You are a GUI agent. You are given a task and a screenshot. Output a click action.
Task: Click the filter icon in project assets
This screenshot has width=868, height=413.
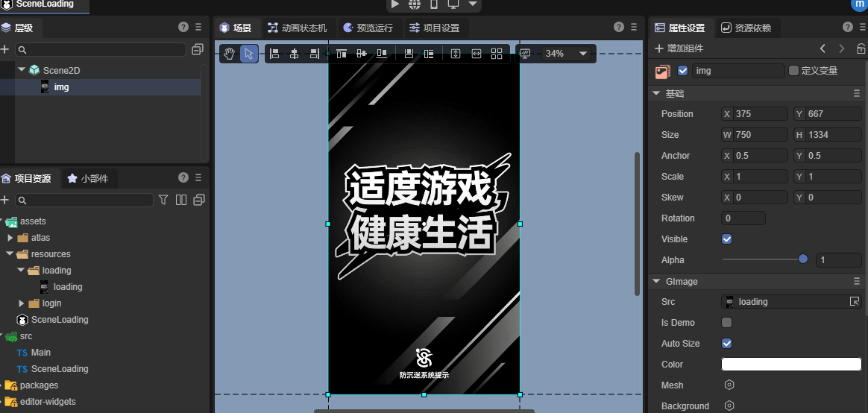coord(163,200)
